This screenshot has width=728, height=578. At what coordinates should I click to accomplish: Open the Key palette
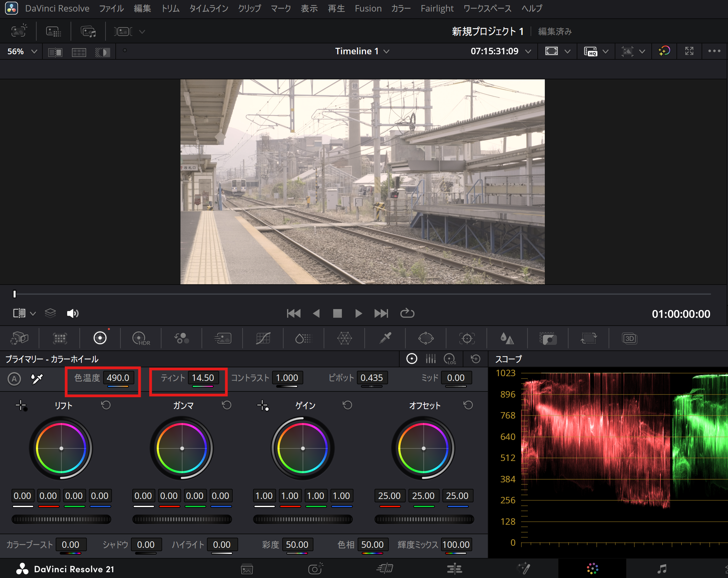tap(548, 339)
